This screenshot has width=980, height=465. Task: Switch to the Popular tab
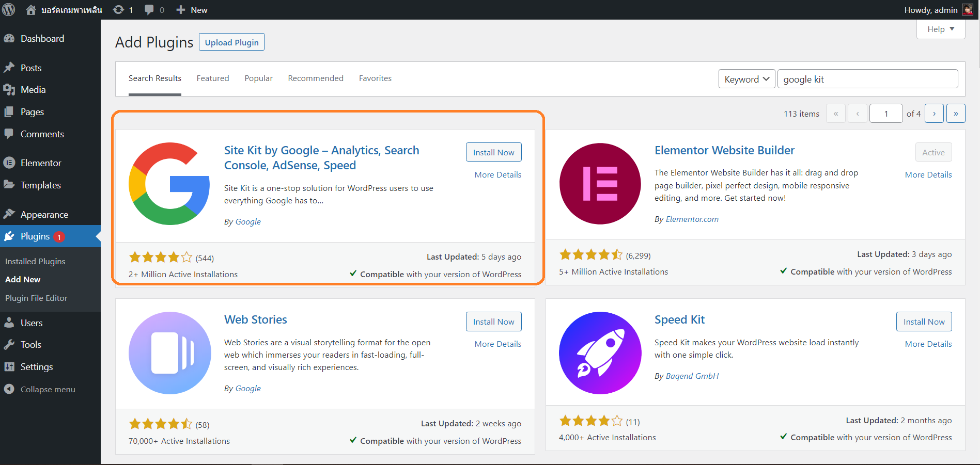(258, 78)
